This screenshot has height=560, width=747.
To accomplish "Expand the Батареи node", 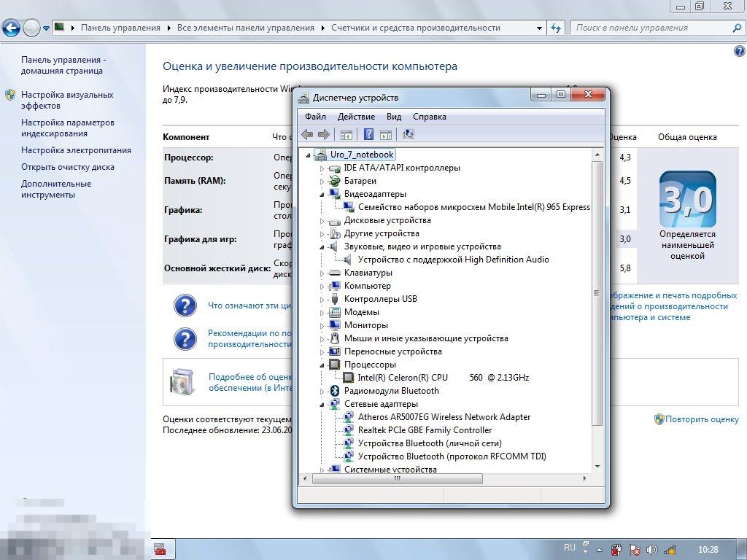I will [x=322, y=182].
